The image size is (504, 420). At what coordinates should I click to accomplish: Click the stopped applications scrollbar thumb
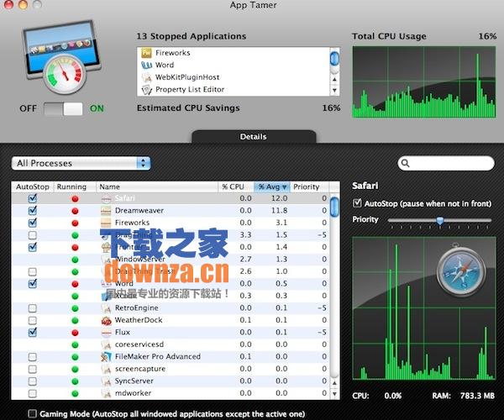tap(334, 59)
